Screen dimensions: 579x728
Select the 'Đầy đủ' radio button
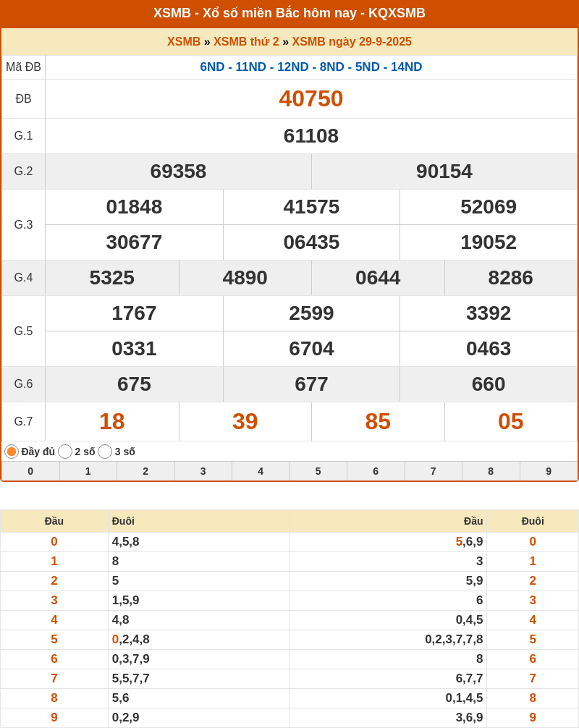[x=12, y=452]
